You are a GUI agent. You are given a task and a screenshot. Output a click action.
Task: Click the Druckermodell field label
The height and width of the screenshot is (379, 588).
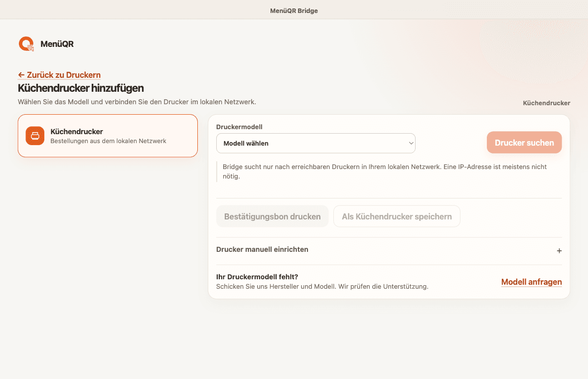[x=239, y=127]
